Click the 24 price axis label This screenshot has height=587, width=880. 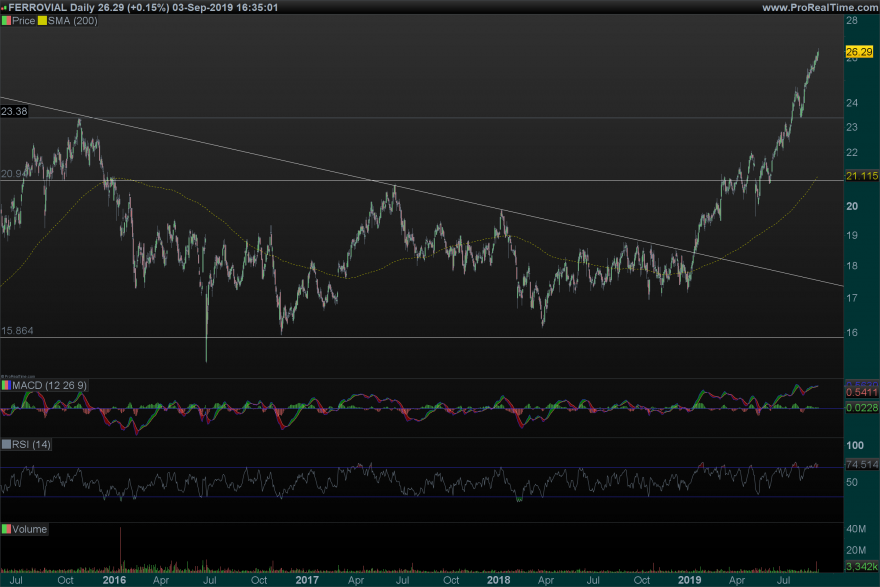pos(852,103)
